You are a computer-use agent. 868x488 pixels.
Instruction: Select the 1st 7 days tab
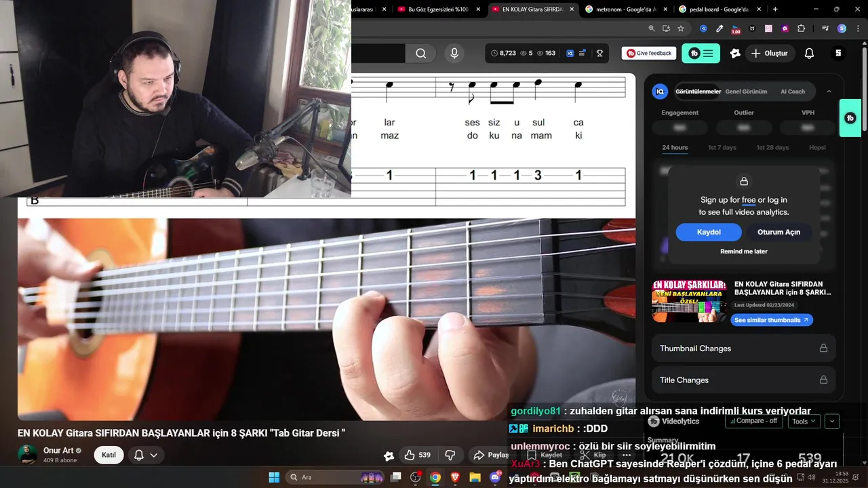pos(722,148)
